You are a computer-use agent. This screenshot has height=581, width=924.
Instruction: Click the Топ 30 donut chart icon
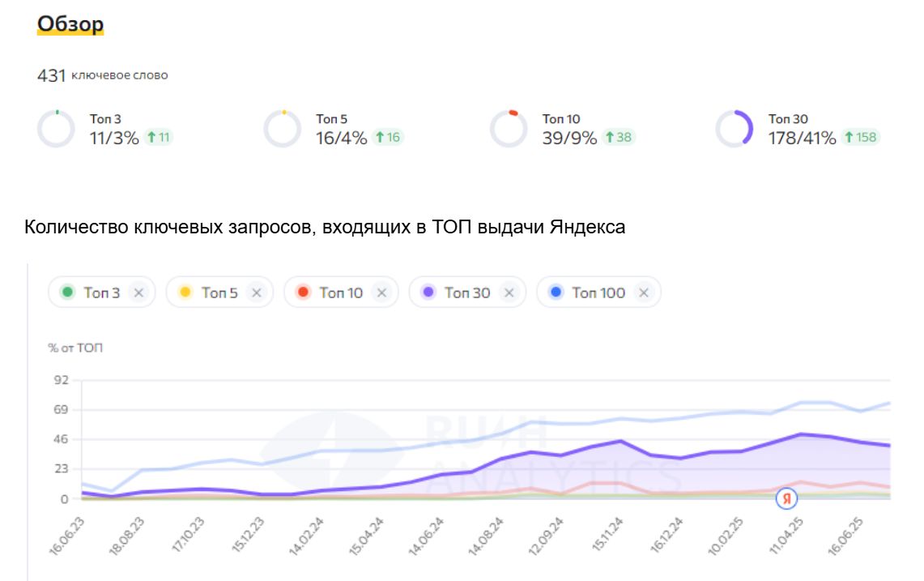point(735,129)
